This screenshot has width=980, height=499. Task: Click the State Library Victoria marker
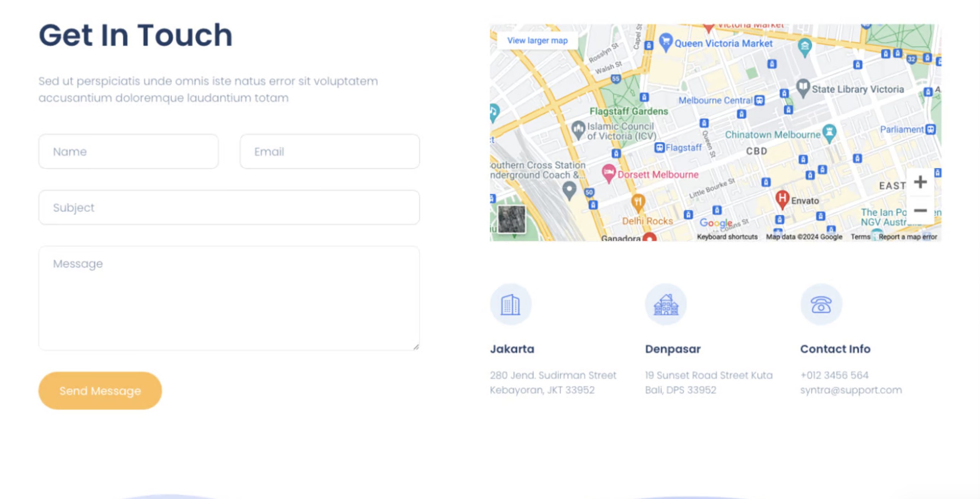pyautogui.click(x=803, y=87)
